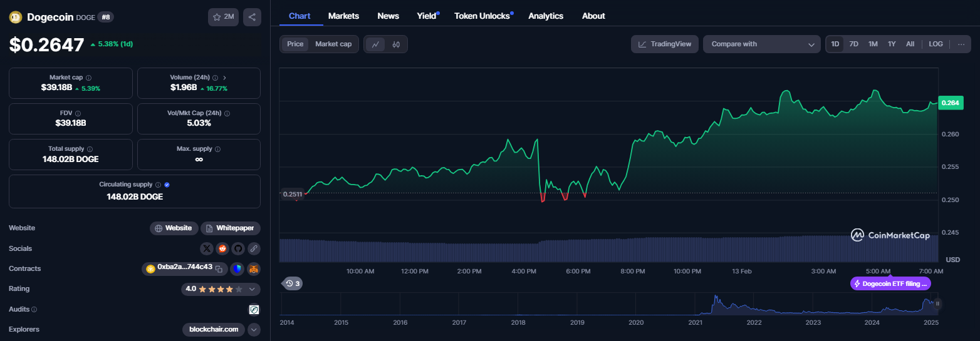Visit the Dogecoin Website link
Image resolution: width=980 pixels, height=341 pixels.
click(x=174, y=228)
